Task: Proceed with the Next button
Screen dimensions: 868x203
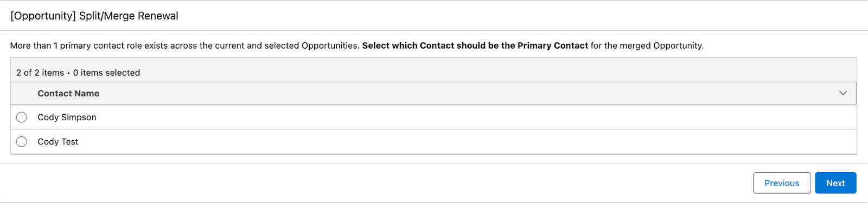Action: coord(835,183)
